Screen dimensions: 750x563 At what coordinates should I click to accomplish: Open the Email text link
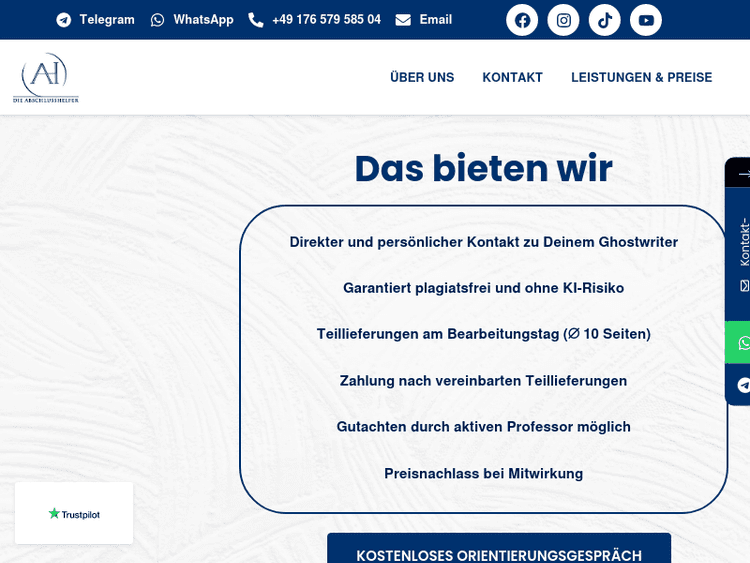pyautogui.click(x=436, y=20)
